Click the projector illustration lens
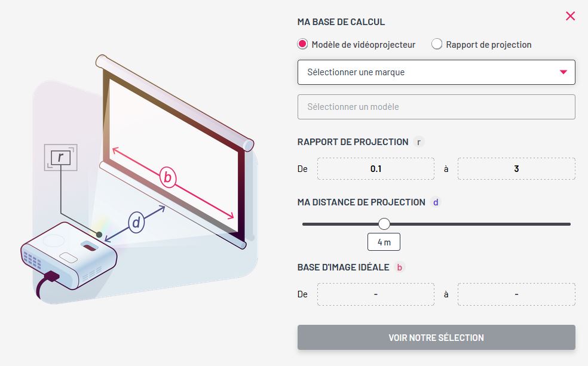 [x=88, y=245]
